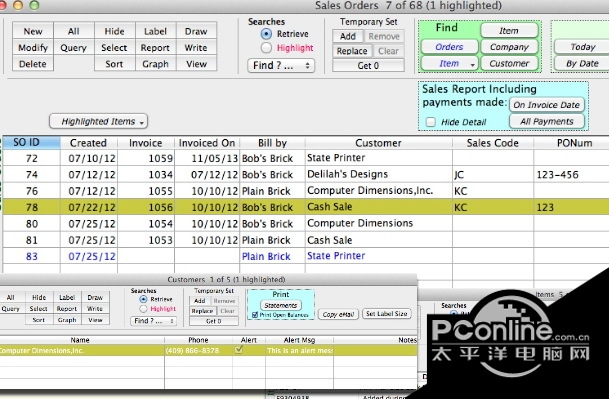Click Draw in Sales Orders toolbar
This screenshot has height=399, width=609.
pos(196,31)
